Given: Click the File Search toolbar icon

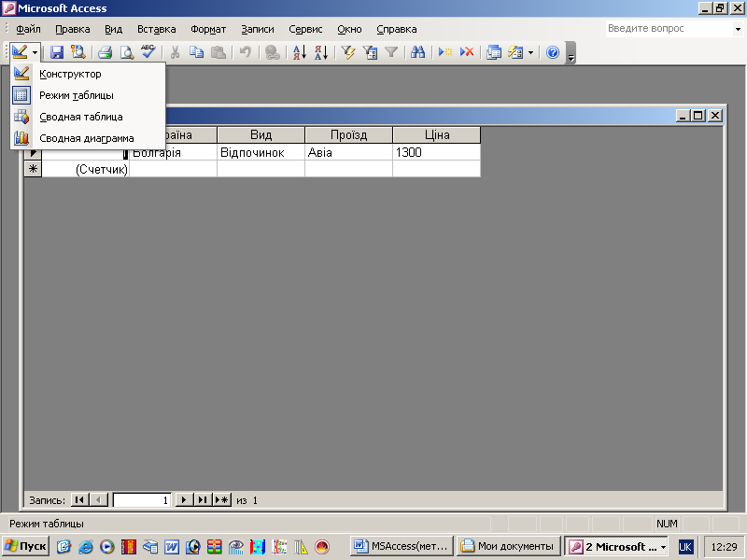Looking at the screenshot, I should pyautogui.click(x=78, y=52).
